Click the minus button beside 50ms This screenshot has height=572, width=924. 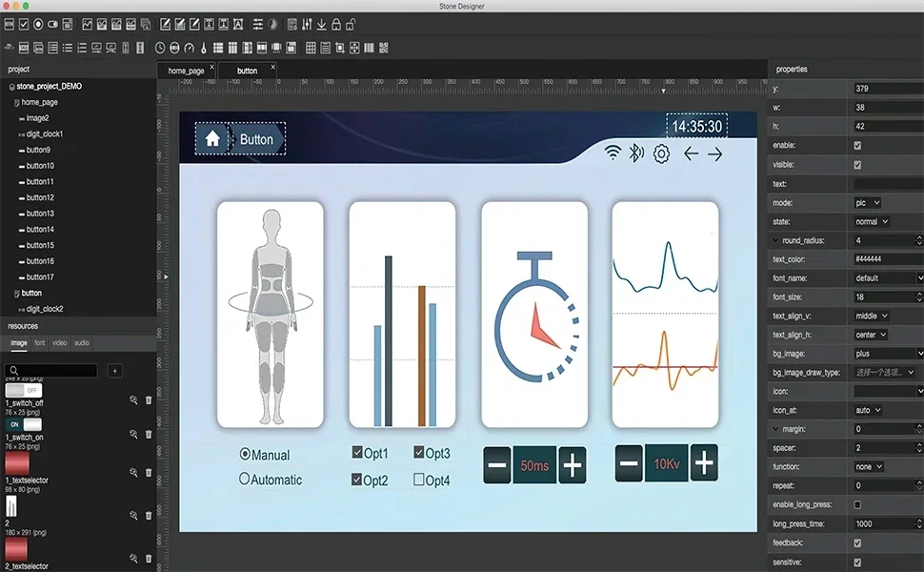(x=497, y=465)
